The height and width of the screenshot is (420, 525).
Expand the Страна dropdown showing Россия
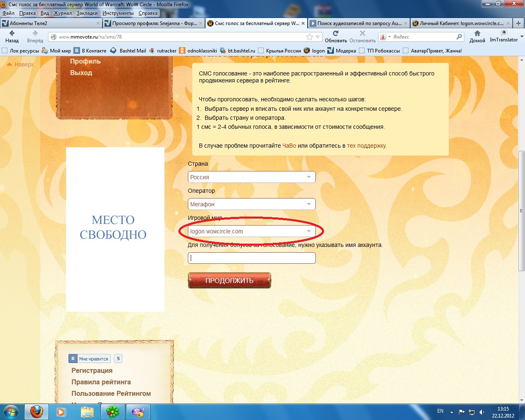(x=251, y=177)
